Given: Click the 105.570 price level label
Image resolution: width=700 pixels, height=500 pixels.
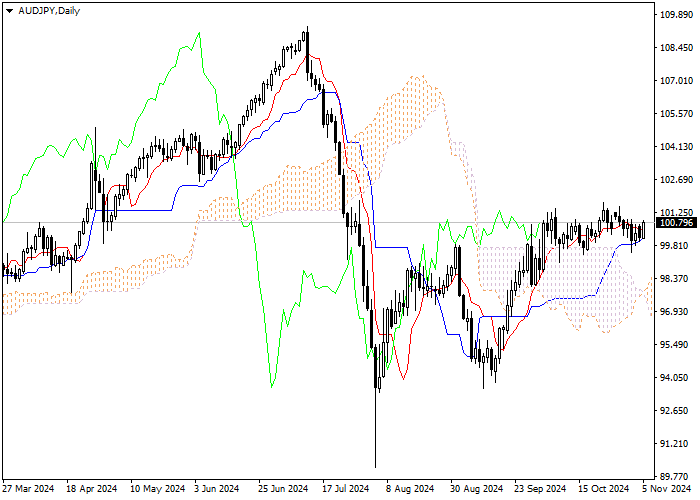Looking at the screenshot, I should (676, 114).
